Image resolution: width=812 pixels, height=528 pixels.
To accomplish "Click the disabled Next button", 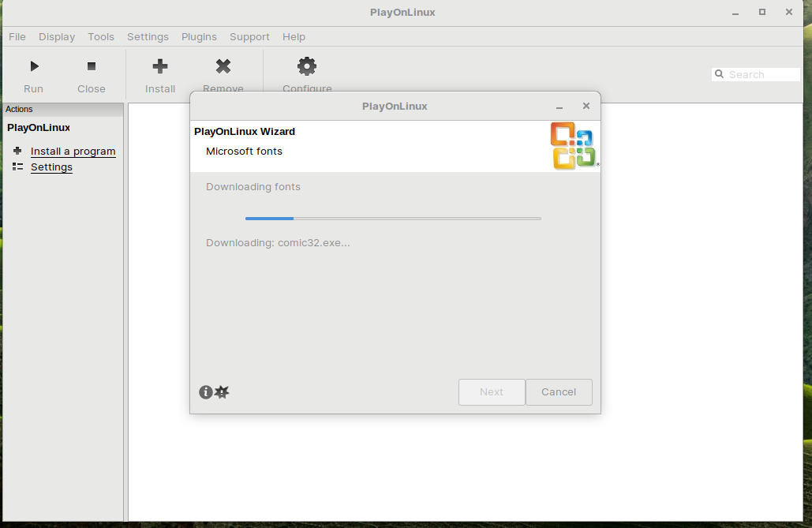I will pos(492,392).
